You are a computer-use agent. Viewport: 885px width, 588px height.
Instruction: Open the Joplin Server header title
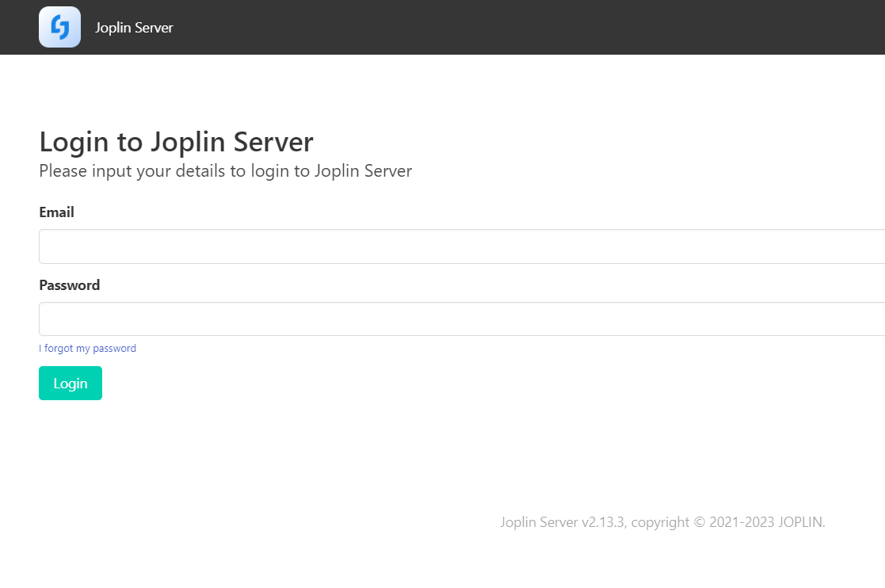(x=134, y=28)
